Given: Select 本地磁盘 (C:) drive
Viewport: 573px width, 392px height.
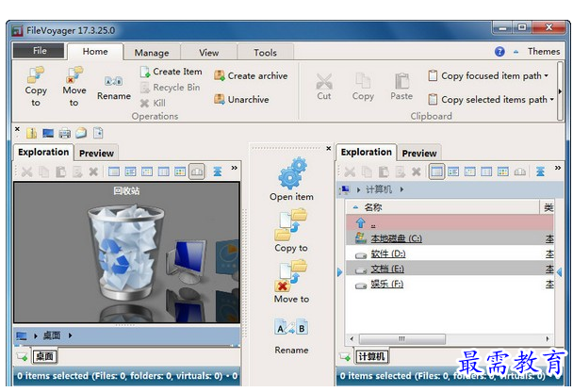Looking at the screenshot, I should (x=450, y=238).
